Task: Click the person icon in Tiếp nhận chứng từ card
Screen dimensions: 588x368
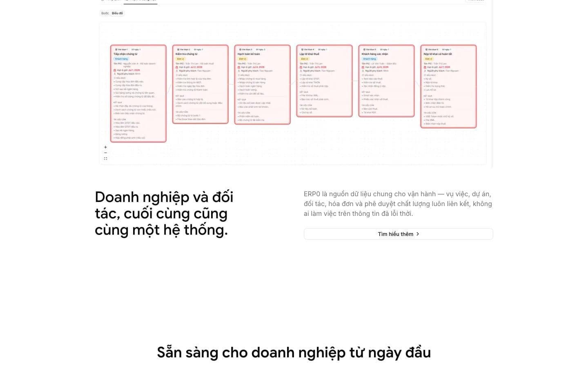Action: click(115, 74)
